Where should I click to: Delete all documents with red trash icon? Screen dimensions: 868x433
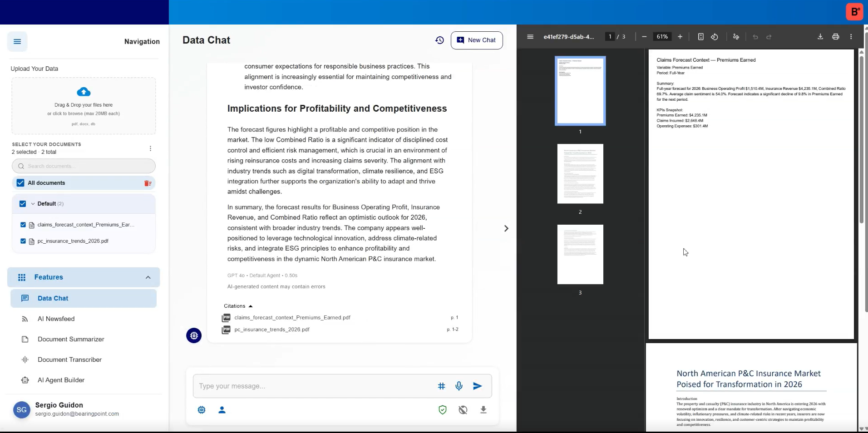[x=148, y=183]
